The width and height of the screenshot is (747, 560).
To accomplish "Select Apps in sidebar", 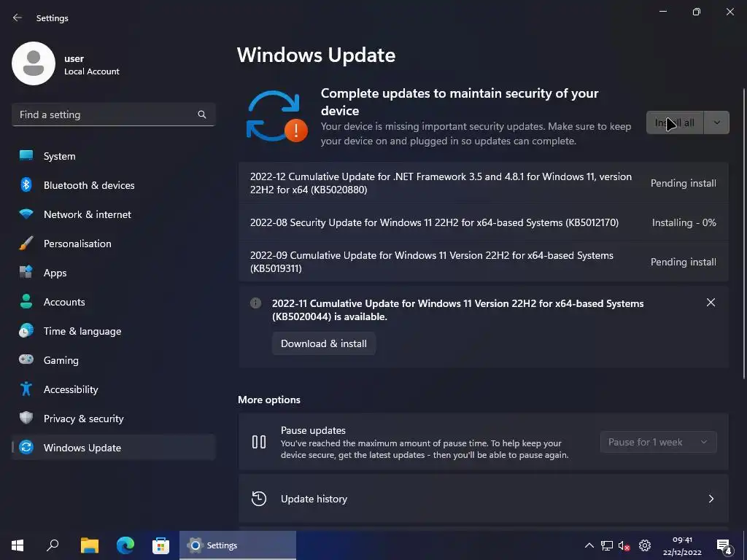I will click(x=114, y=272).
